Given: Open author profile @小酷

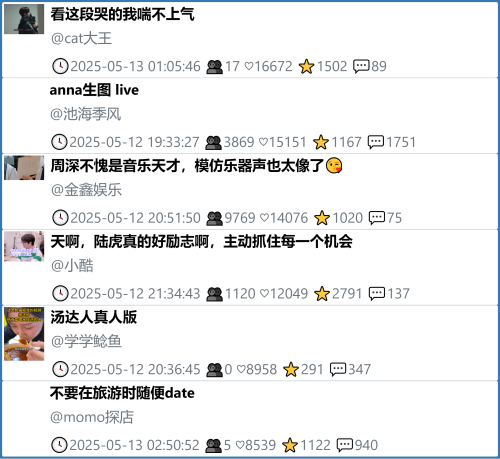Looking at the screenshot, I should (x=72, y=266).
